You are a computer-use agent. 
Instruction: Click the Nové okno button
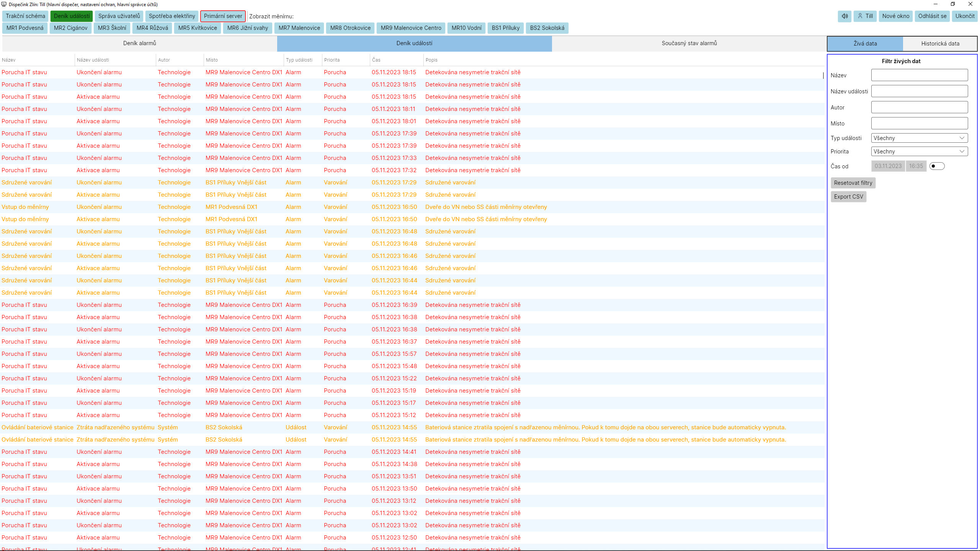click(x=896, y=16)
